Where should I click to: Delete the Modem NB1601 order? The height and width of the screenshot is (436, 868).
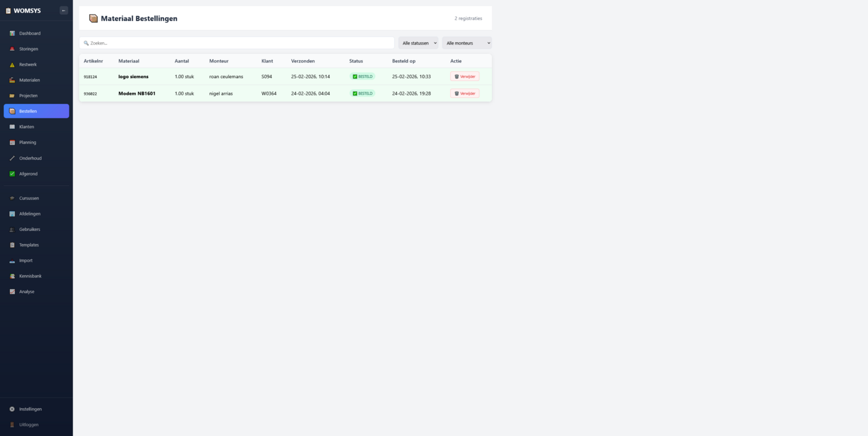tap(464, 94)
